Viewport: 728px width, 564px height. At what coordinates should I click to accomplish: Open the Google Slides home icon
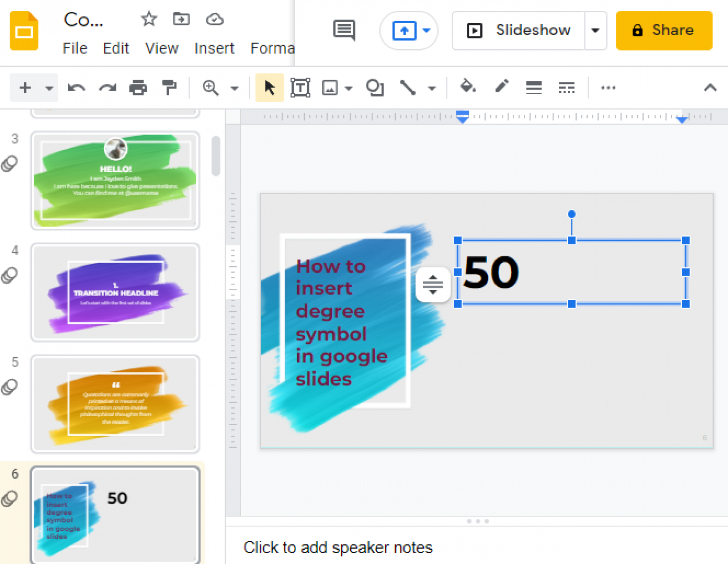coord(24,31)
